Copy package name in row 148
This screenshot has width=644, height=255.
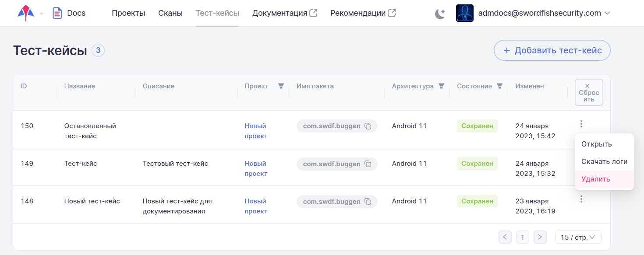click(368, 202)
